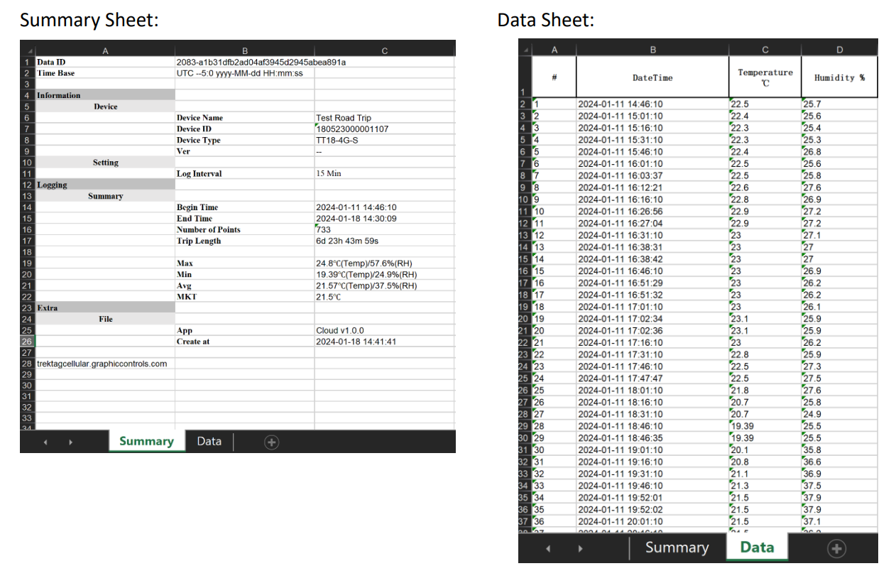Add a new sheet in the Summary Sheet window
This screenshot has height=588, width=891.
tap(270, 442)
